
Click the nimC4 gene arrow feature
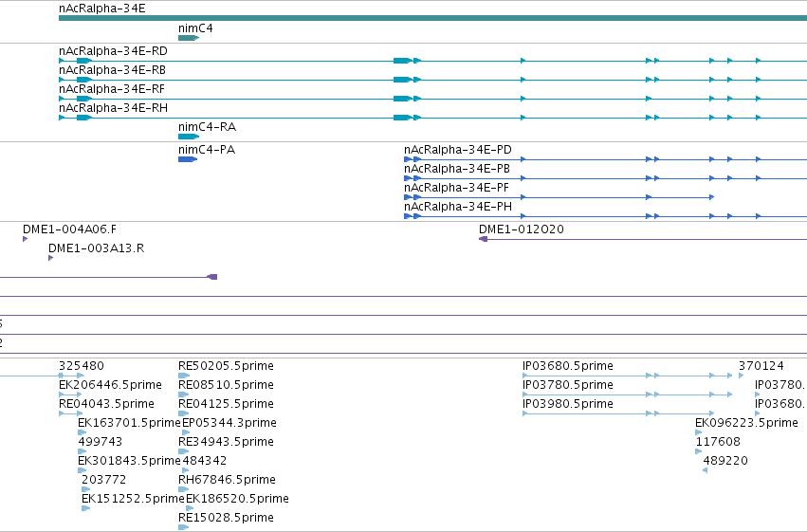pos(189,38)
